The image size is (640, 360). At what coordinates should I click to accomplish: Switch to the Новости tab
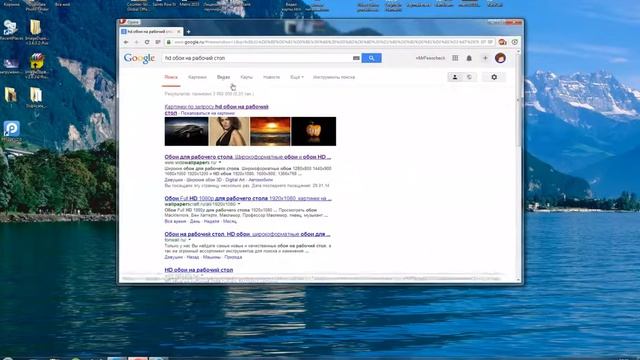point(271,77)
